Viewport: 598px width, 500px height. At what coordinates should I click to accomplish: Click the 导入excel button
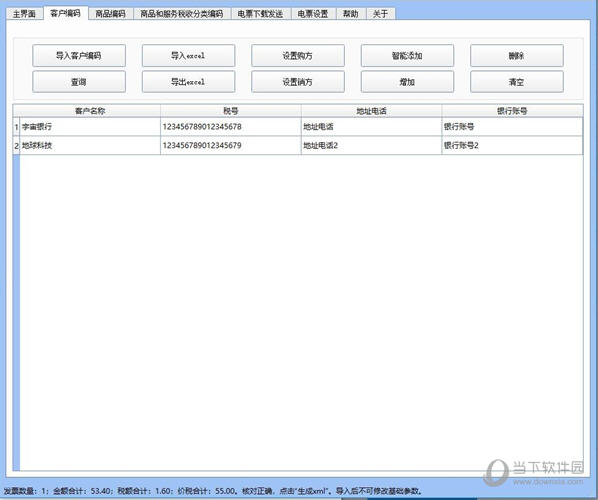coord(188,56)
